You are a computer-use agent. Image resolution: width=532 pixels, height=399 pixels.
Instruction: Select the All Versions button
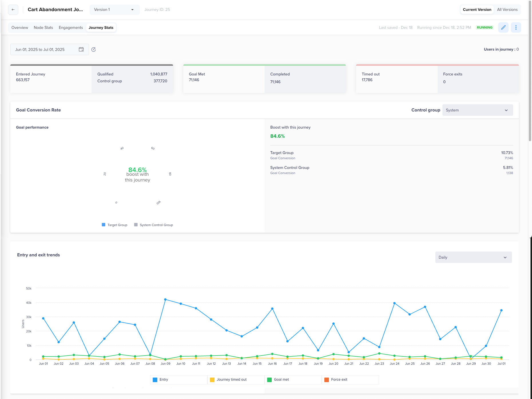pyautogui.click(x=507, y=10)
